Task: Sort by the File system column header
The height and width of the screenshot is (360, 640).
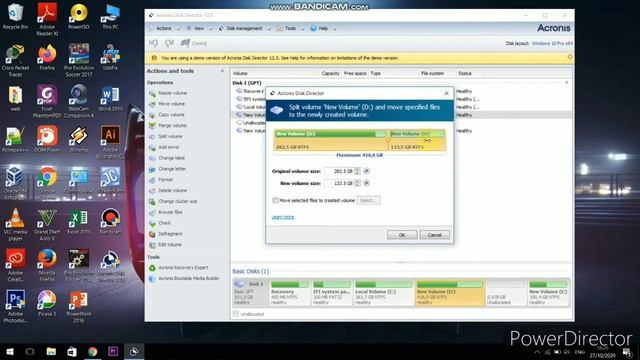Action: click(x=432, y=73)
